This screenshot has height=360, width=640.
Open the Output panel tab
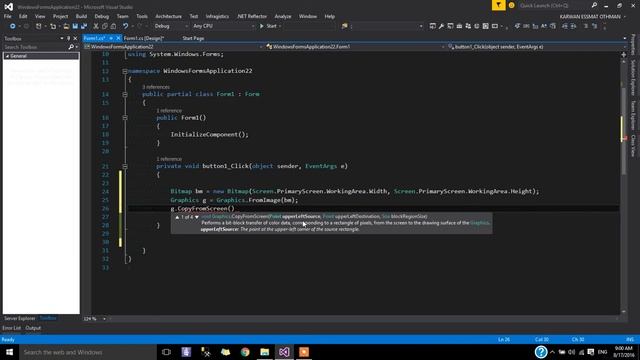coord(33,328)
